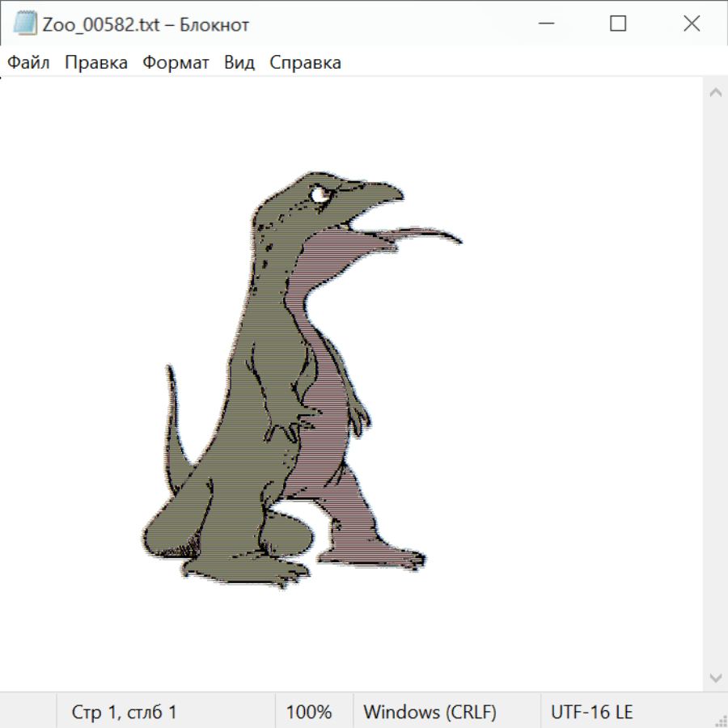Open the Формат menu

(x=176, y=62)
